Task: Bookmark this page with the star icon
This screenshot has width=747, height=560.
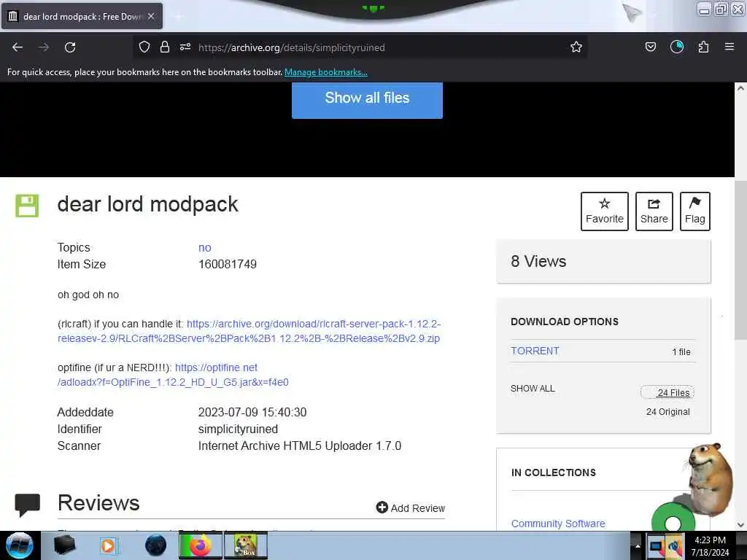Action: pyautogui.click(x=576, y=47)
